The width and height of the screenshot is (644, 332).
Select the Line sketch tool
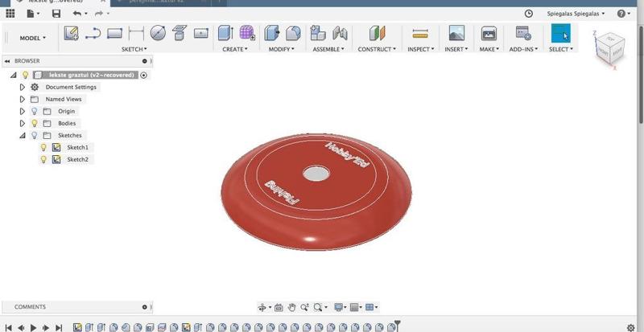tap(93, 33)
